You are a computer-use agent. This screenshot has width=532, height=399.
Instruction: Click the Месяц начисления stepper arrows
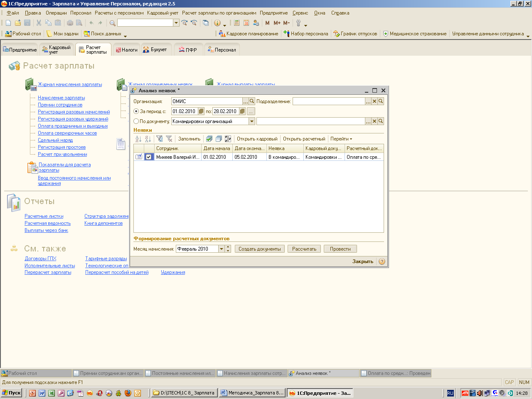coord(228,249)
